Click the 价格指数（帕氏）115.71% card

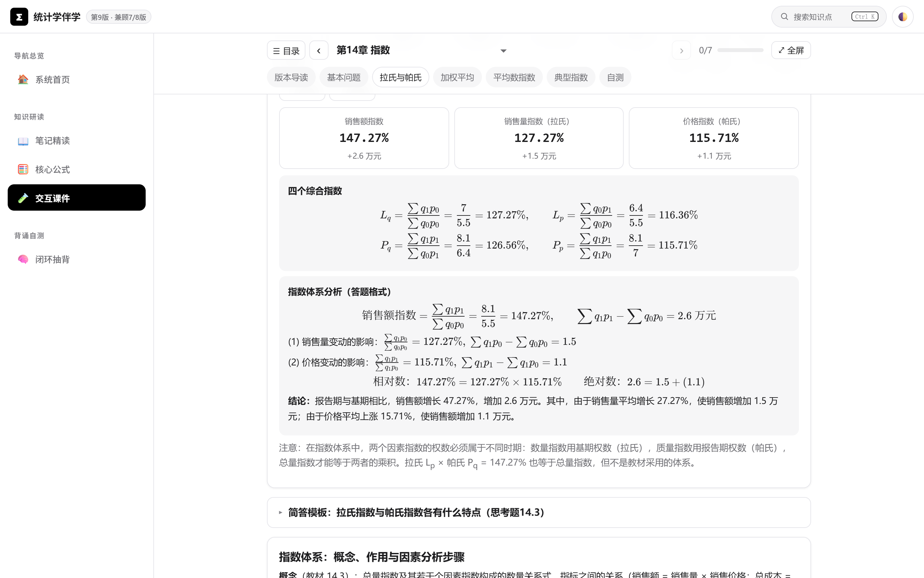click(714, 138)
